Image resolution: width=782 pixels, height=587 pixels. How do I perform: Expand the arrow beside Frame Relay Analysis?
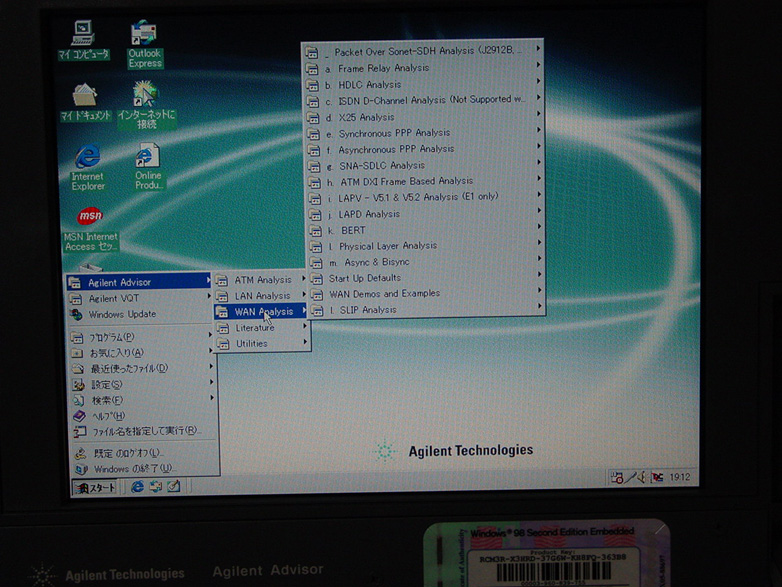click(538, 65)
